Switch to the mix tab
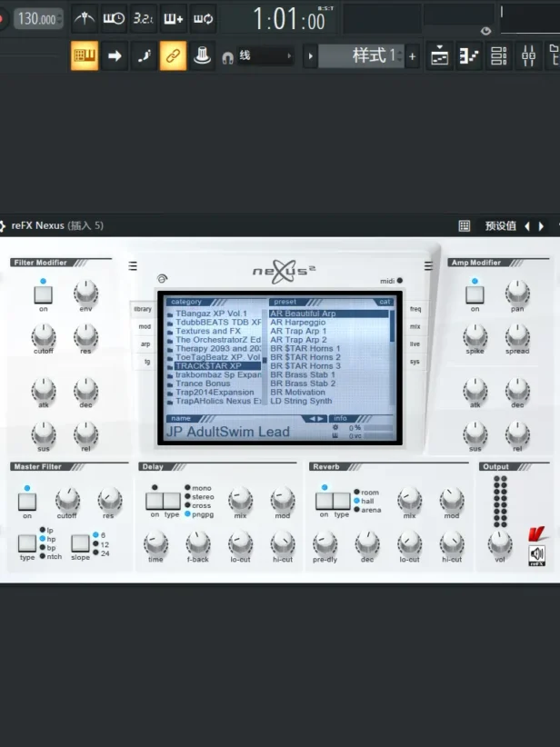 click(x=415, y=326)
